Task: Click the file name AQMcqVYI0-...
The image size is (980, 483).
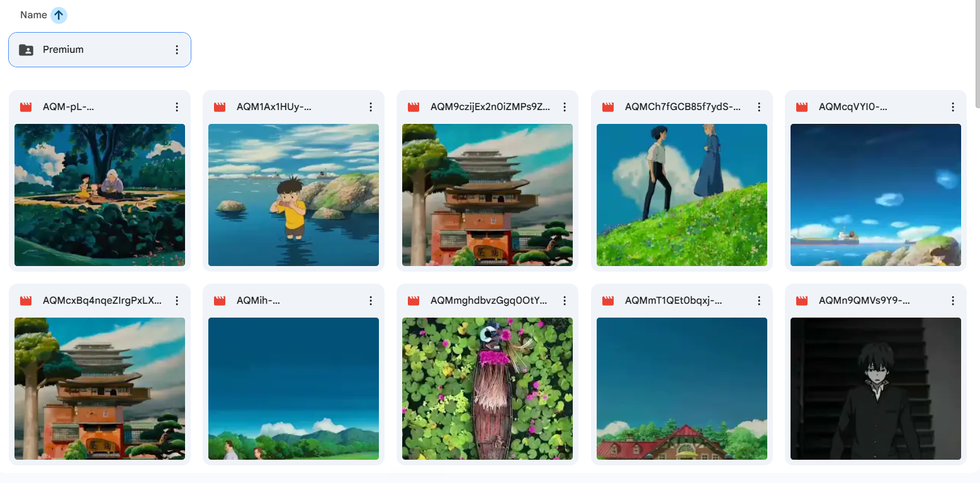Action: point(853,107)
